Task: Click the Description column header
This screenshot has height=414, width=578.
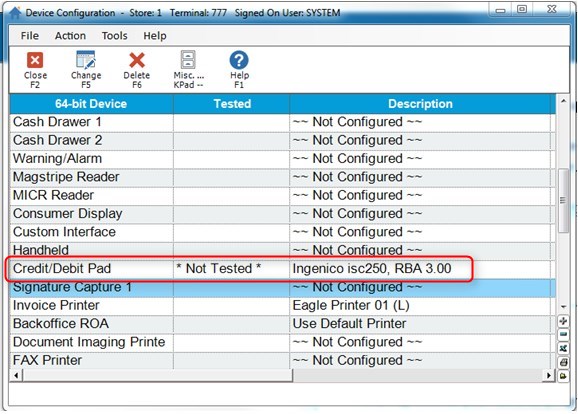Action: 420,104
